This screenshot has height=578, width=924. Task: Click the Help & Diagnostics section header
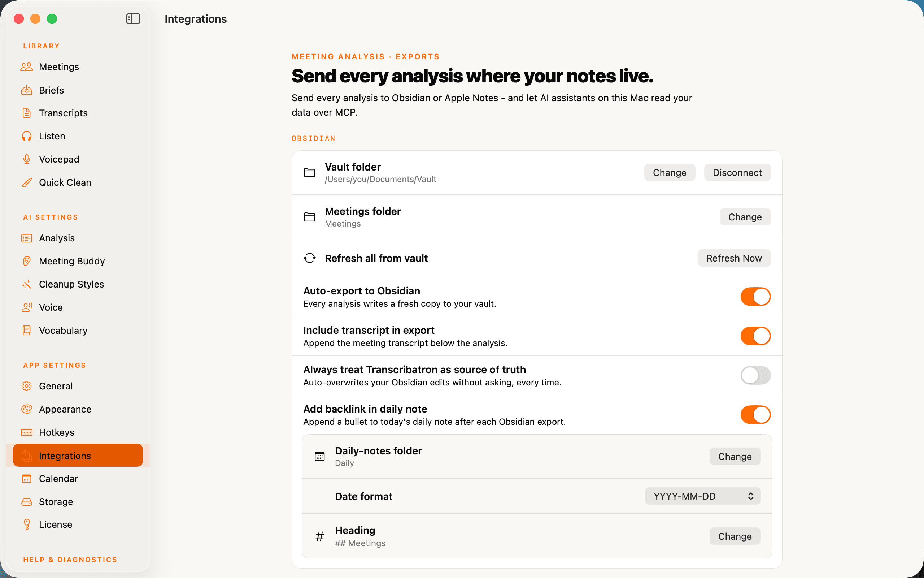70,560
